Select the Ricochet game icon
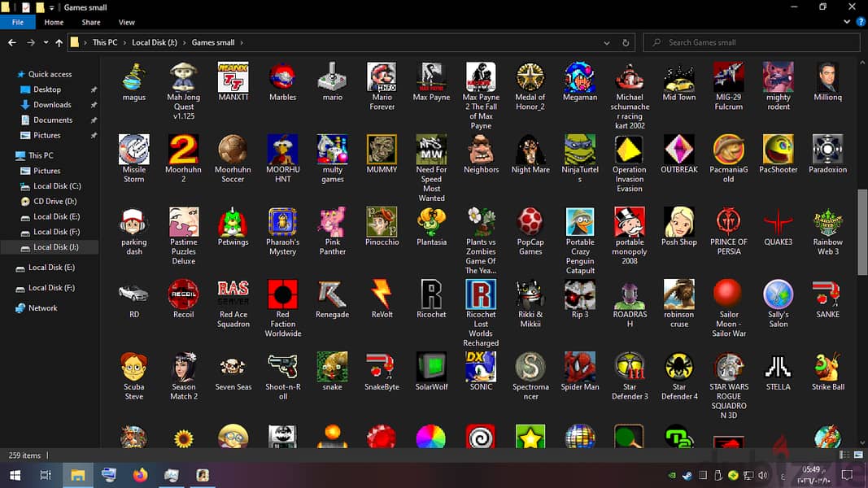 [431, 294]
